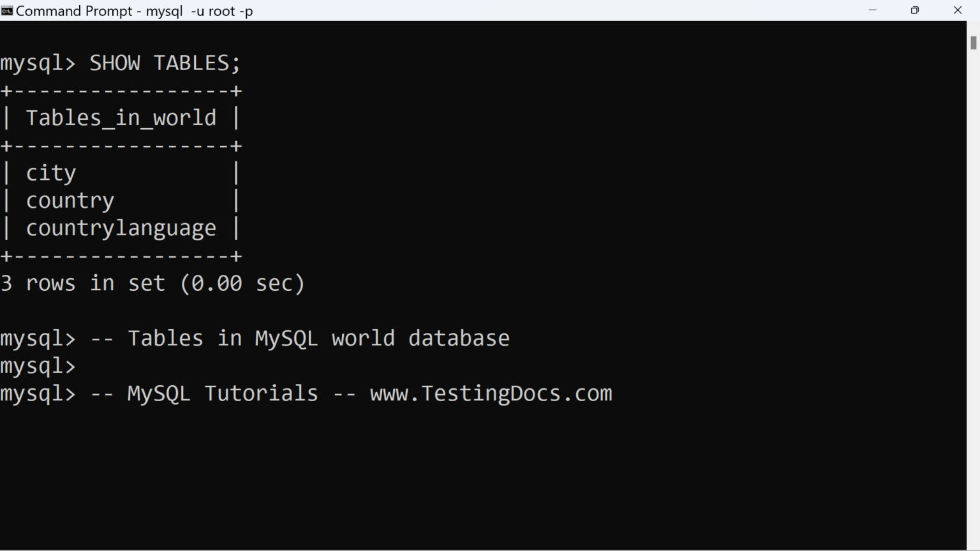This screenshot has width=980, height=551.
Task: Click the minimize window icon
Action: [x=872, y=10]
